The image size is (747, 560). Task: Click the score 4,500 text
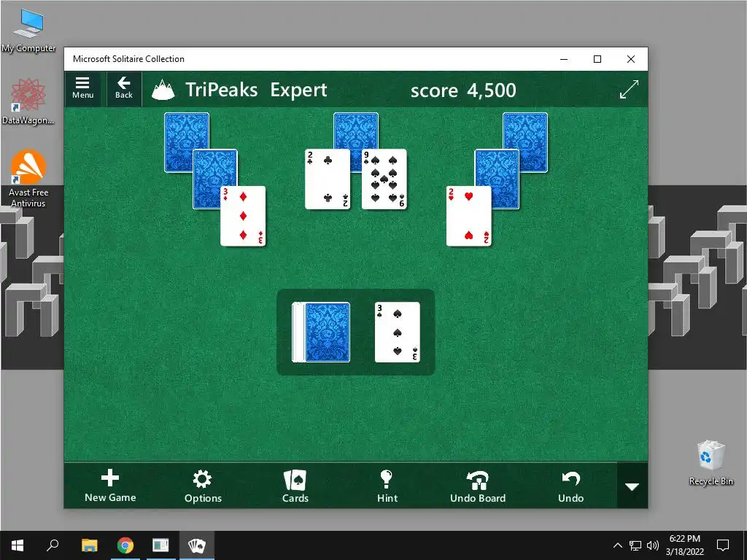point(463,90)
